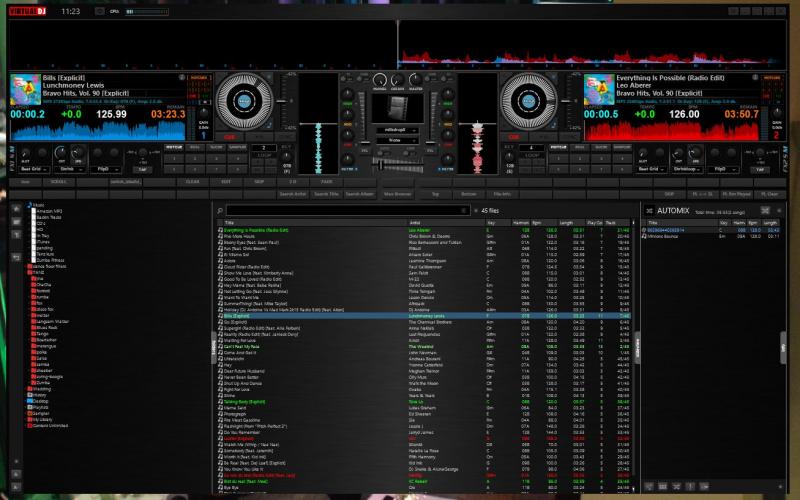800x500 pixels.
Task: Select the song Dear Future Husband
Action: coord(424,371)
